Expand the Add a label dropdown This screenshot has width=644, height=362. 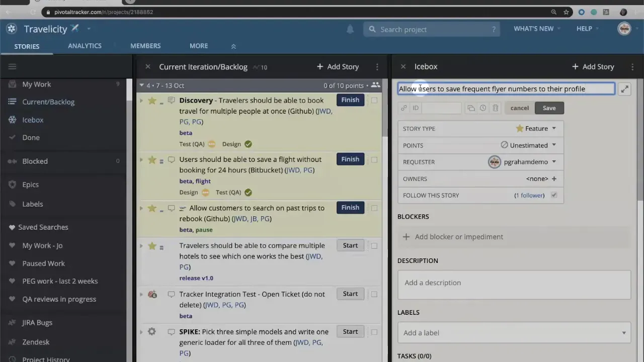(624, 332)
